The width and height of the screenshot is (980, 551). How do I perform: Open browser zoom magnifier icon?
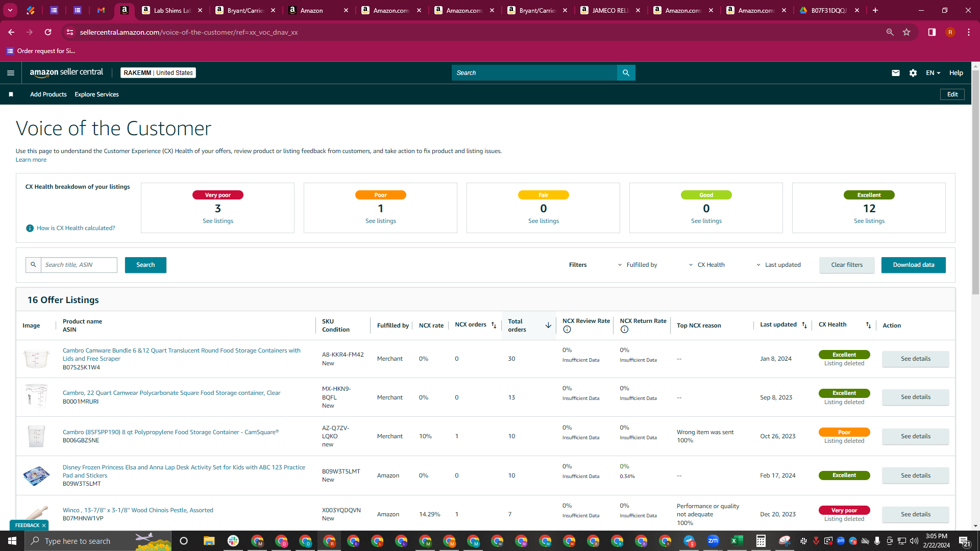click(x=890, y=32)
